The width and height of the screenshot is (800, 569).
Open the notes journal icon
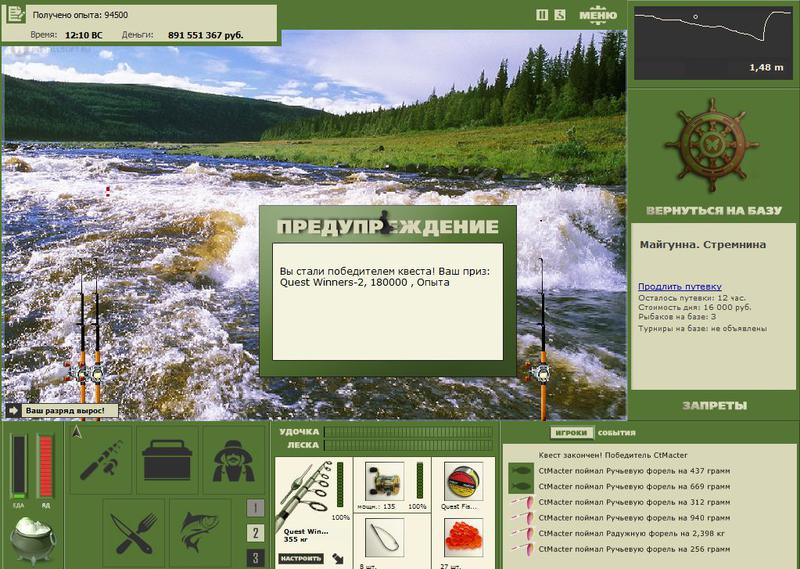16,14
